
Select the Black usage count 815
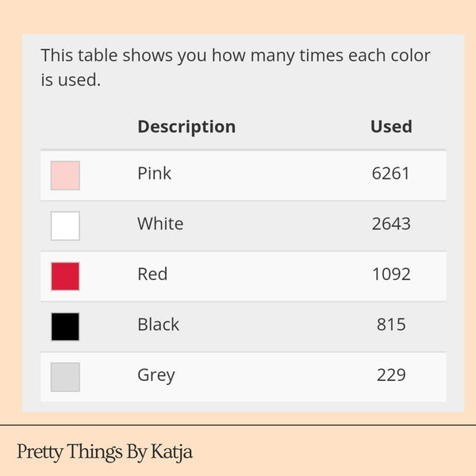[391, 324]
